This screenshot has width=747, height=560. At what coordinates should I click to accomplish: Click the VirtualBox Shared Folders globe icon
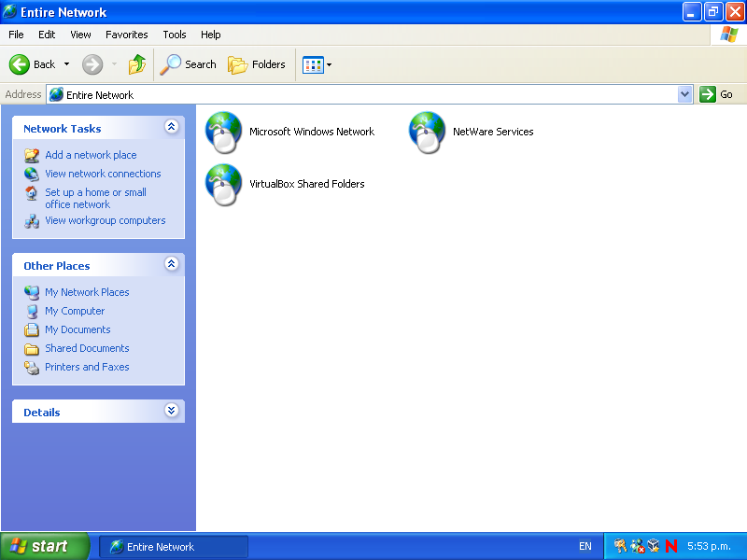pos(223,185)
